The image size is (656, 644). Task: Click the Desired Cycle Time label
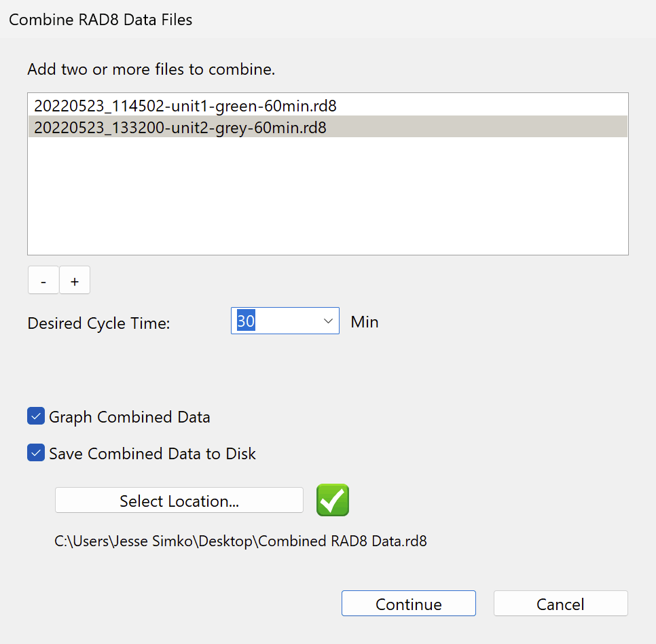tap(98, 323)
